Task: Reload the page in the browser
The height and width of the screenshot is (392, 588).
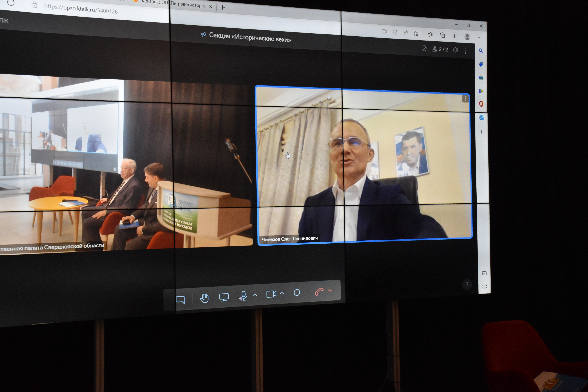Action: coord(11,3)
